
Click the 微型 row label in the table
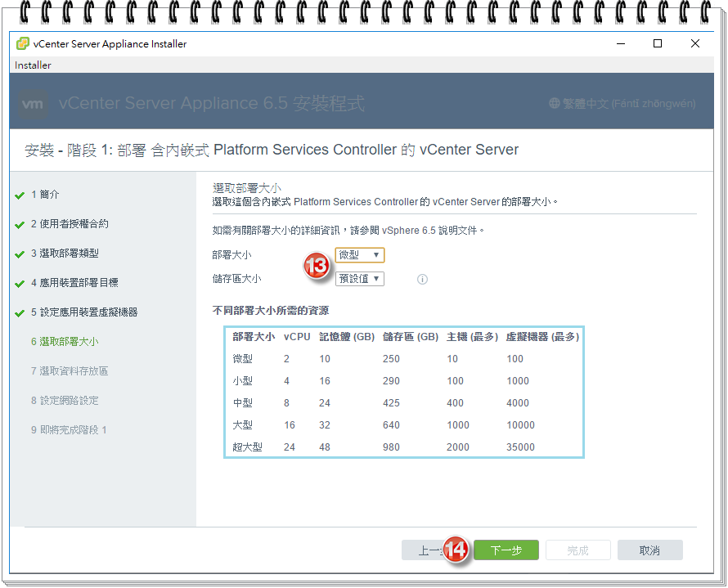[242, 359]
